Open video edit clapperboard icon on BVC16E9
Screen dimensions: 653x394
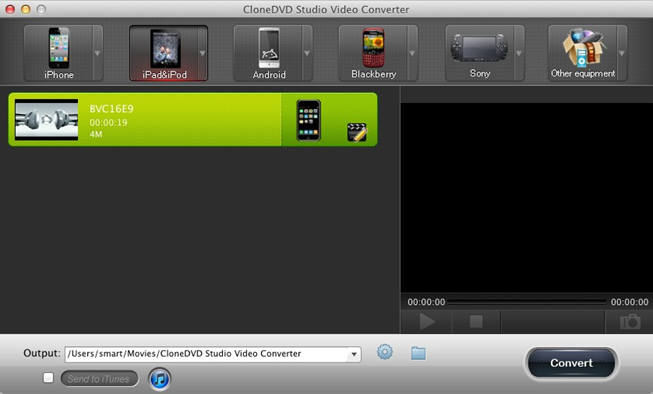click(x=357, y=132)
